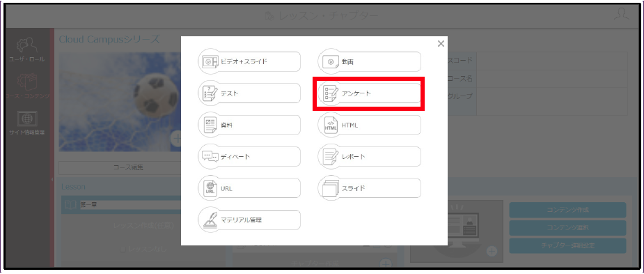
Task: Click the コンテンツ選択 button
Action: [567, 227]
